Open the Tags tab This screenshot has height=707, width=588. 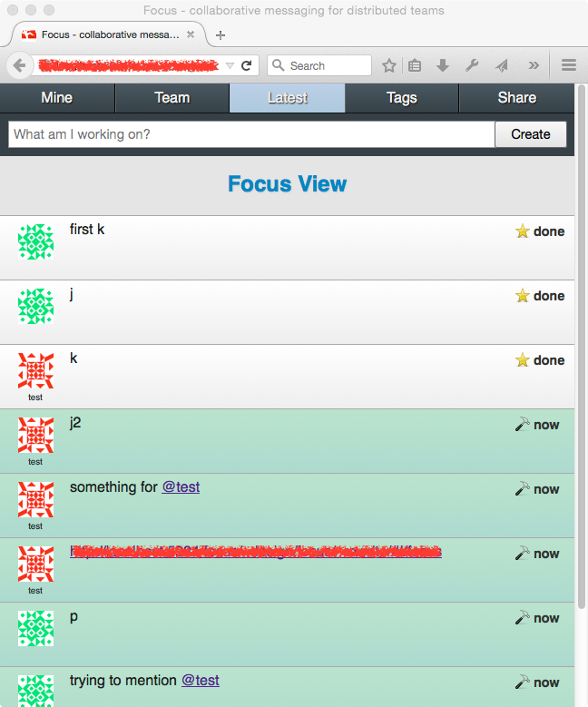pyautogui.click(x=401, y=98)
